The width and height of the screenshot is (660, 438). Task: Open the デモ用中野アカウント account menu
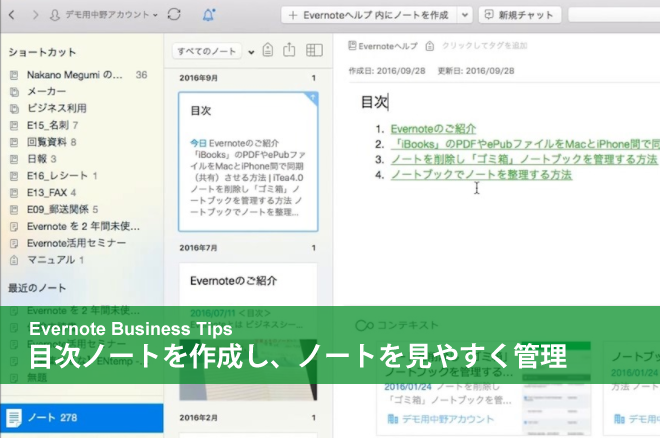tap(104, 15)
